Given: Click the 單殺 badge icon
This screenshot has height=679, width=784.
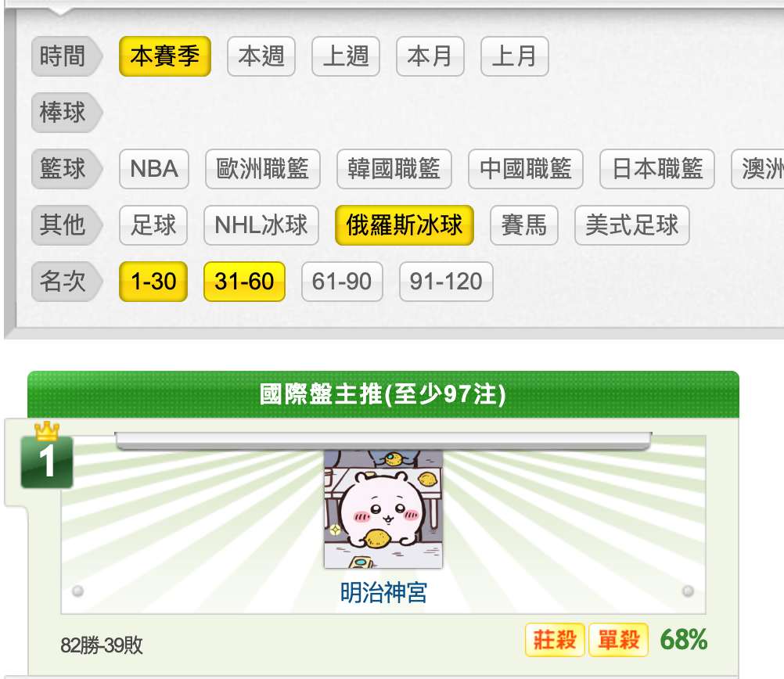Looking at the screenshot, I should coord(618,640).
